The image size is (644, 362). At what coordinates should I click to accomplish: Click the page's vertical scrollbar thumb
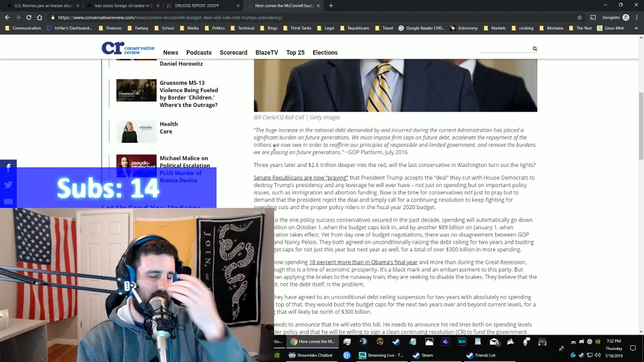point(640,126)
